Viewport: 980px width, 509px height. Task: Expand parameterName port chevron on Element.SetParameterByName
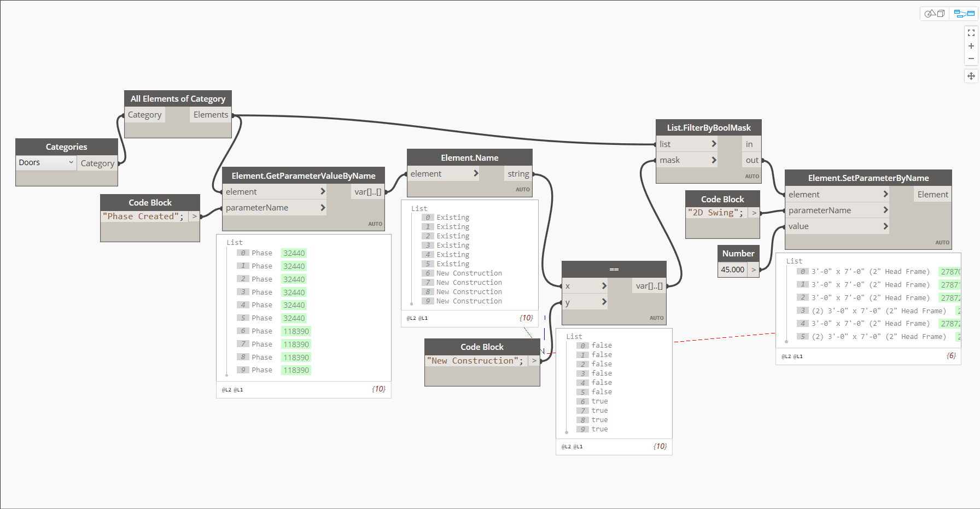click(x=885, y=210)
